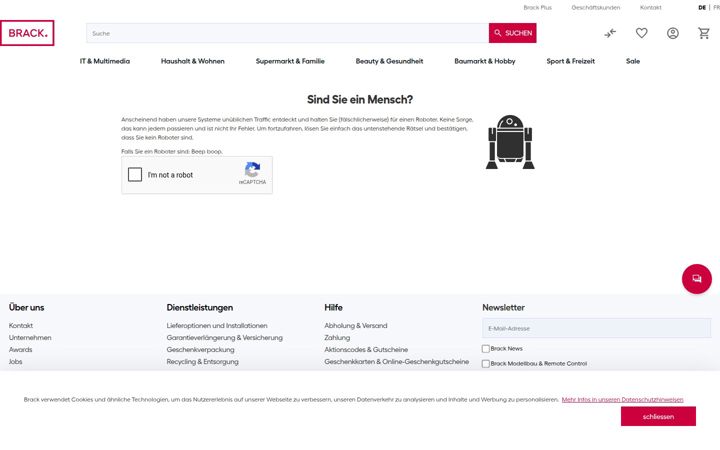720x450 pixels.
Task: Open Mehr Infos in unseren Datenschutzhinweisen link
Action: click(x=622, y=399)
